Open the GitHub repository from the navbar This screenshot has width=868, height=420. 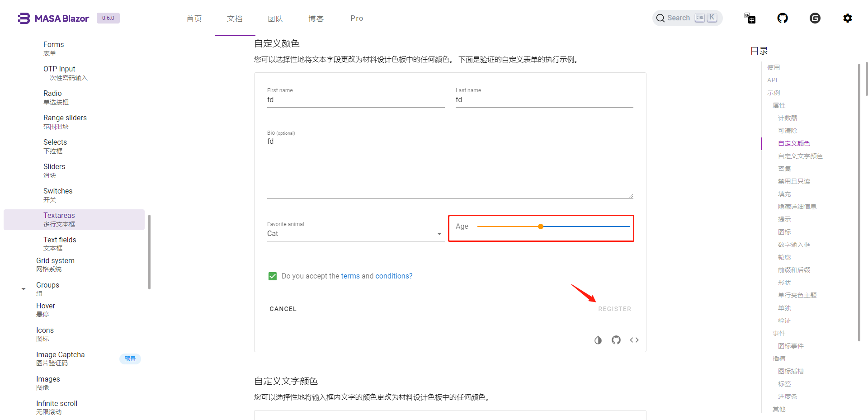[783, 18]
